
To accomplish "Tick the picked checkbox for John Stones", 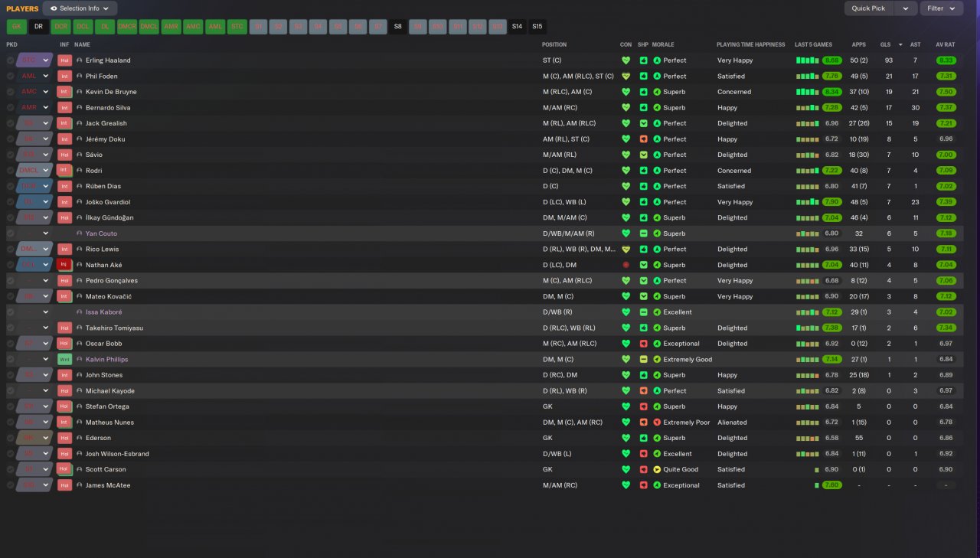I will pyautogui.click(x=11, y=375).
